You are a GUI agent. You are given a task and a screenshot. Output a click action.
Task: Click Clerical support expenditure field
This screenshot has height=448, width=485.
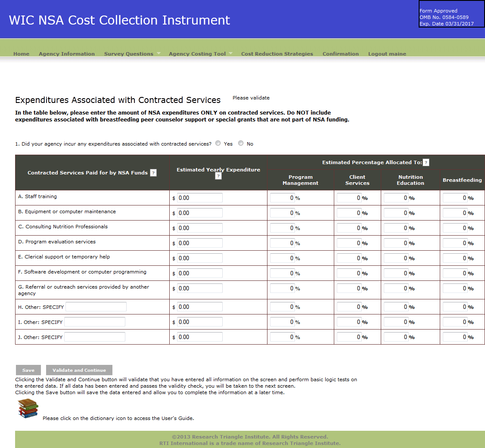199,258
